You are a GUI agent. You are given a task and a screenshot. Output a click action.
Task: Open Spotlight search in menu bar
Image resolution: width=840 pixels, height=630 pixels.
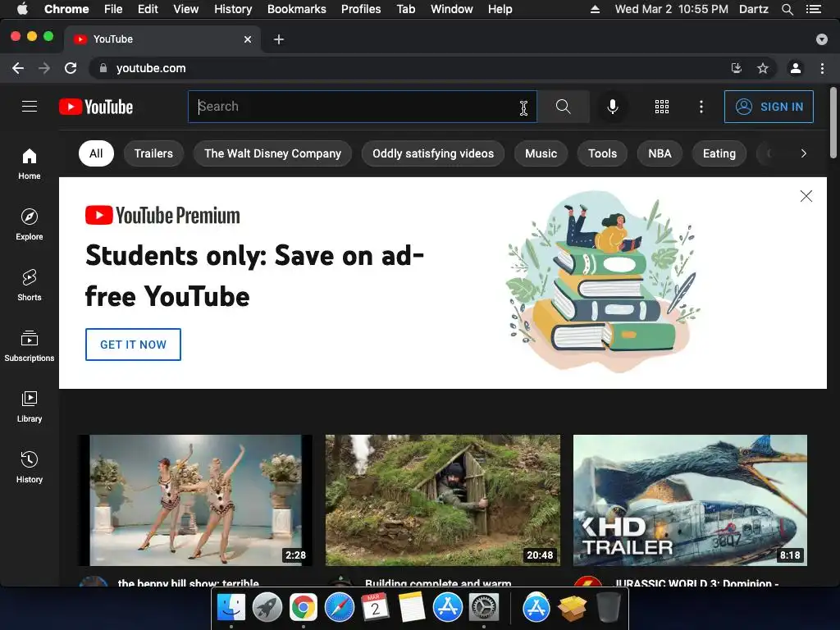click(x=787, y=9)
